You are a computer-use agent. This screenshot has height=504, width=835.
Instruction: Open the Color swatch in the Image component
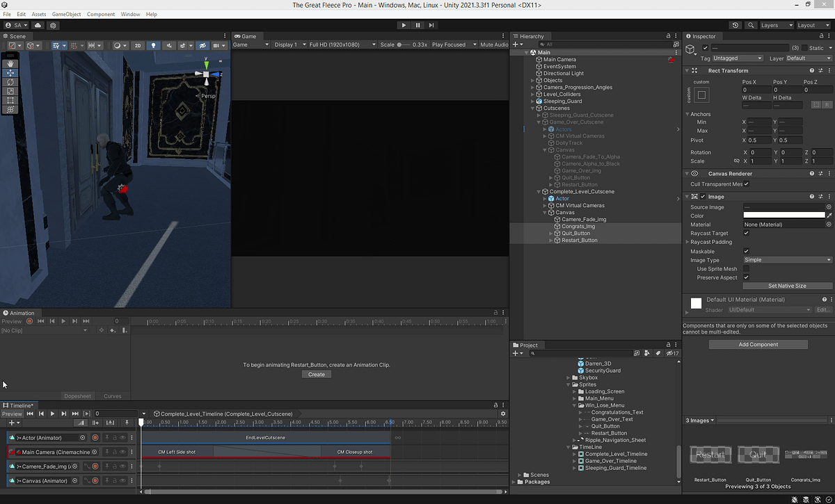click(x=785, y=216)
